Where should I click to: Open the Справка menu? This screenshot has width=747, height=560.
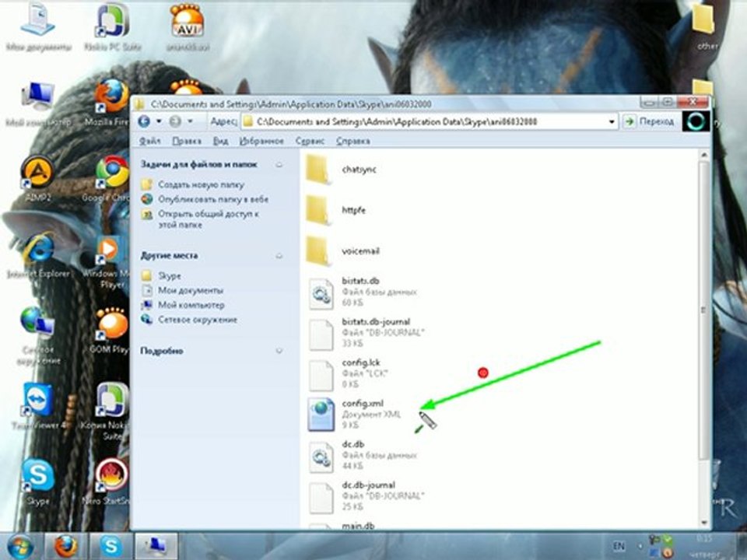coord(353,141)
